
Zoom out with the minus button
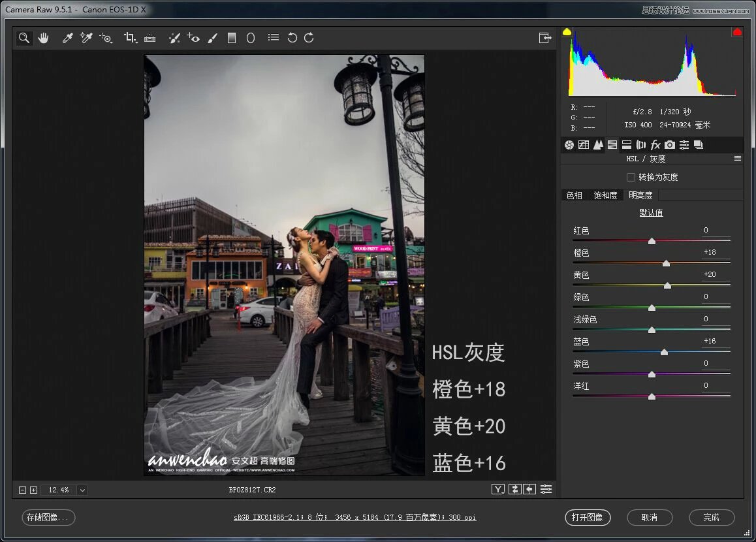pos(22,490)
